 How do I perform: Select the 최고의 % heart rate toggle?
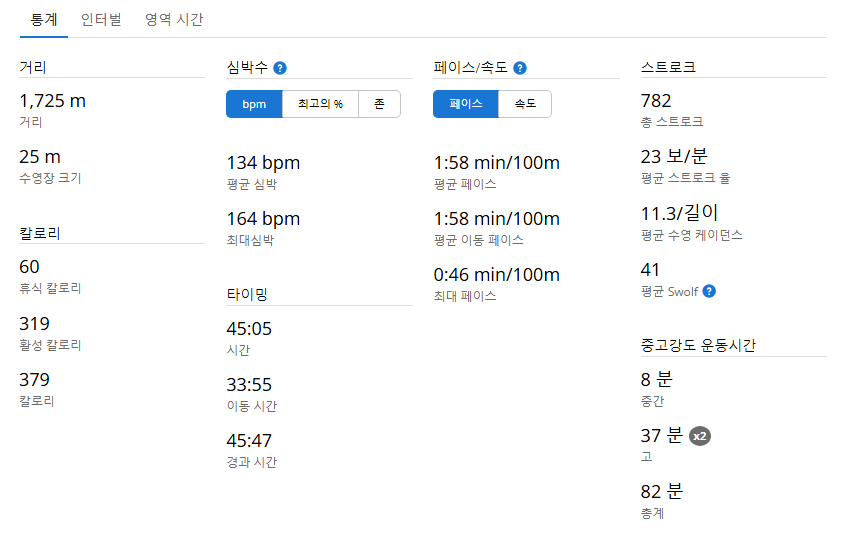pos(320,104)
